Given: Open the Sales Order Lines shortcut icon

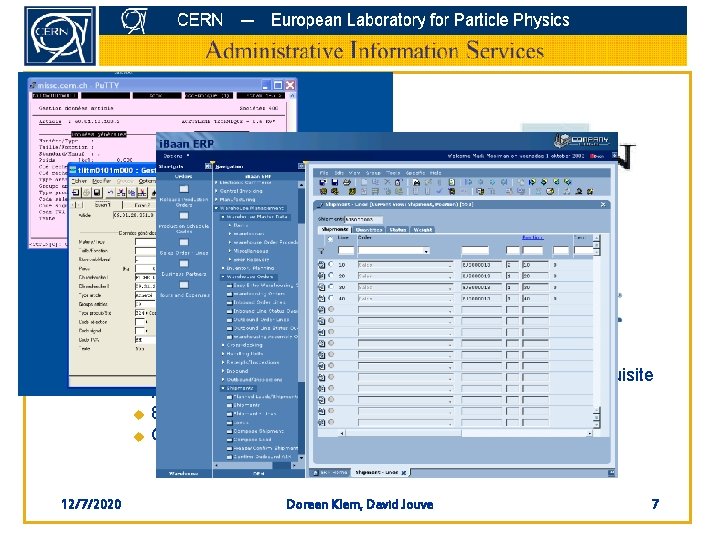Looking at the screenshot, I should pos(184,242).
